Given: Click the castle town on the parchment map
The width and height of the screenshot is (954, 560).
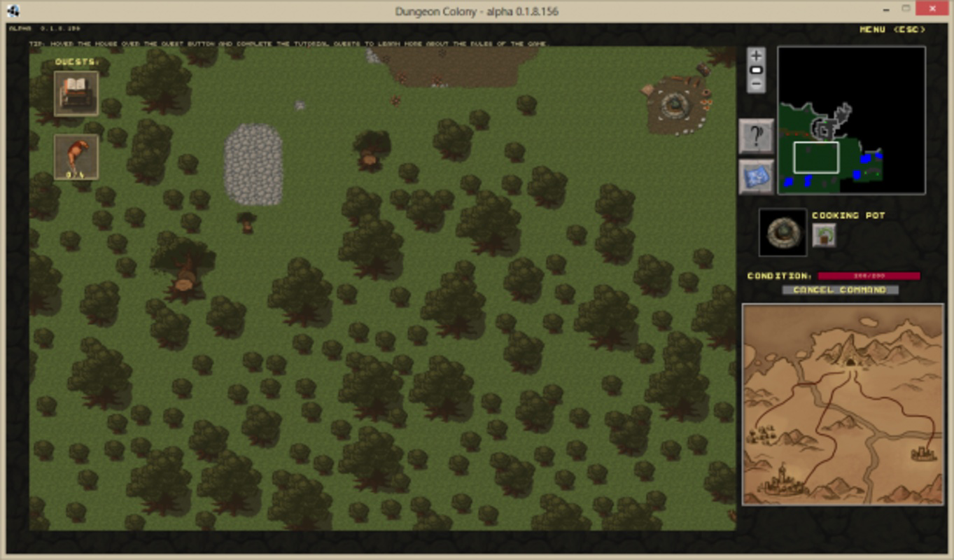Looking at the screenshot, I should tap(783, 482).
